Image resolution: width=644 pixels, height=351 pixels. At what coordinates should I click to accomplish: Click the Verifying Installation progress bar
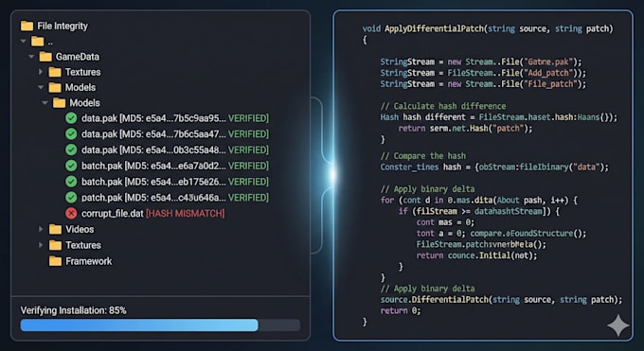[160, 325]
